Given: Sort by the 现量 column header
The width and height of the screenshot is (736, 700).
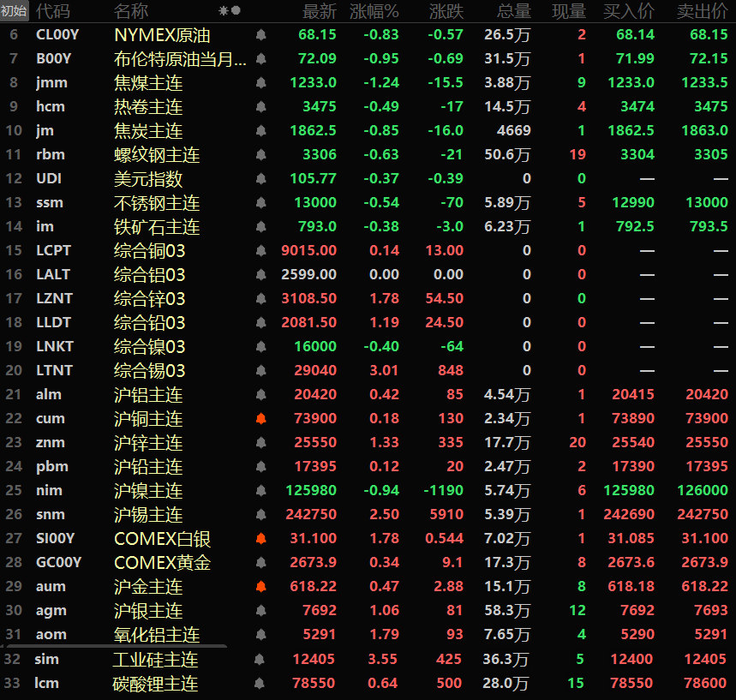Looking at the screenshot, I should coord(569,11).
